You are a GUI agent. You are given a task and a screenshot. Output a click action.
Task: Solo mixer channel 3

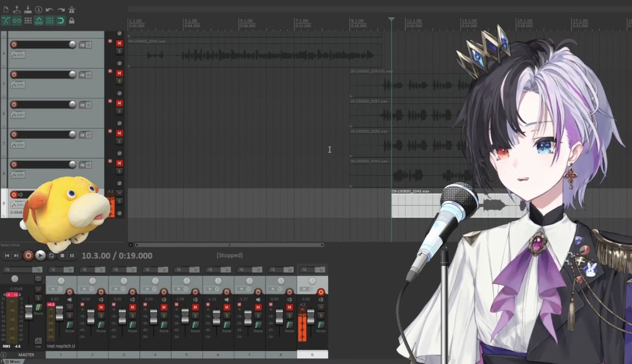point(132,316)
